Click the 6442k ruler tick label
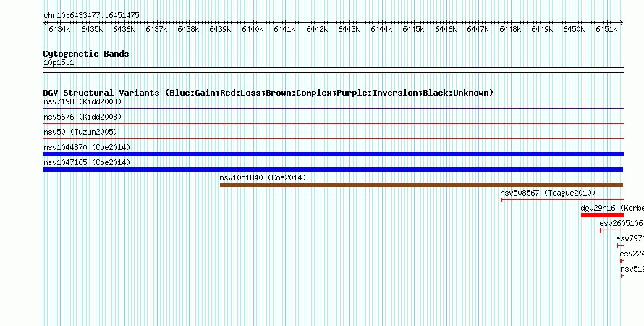Image resolution: width=644 pixels, height=326 pixels. 317,29
